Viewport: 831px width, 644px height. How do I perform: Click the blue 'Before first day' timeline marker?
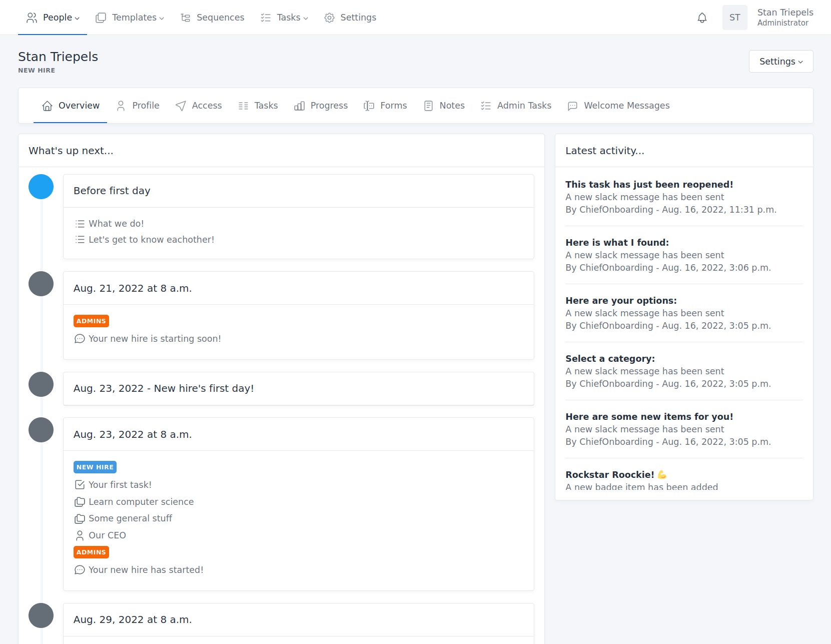coord(41,187)
